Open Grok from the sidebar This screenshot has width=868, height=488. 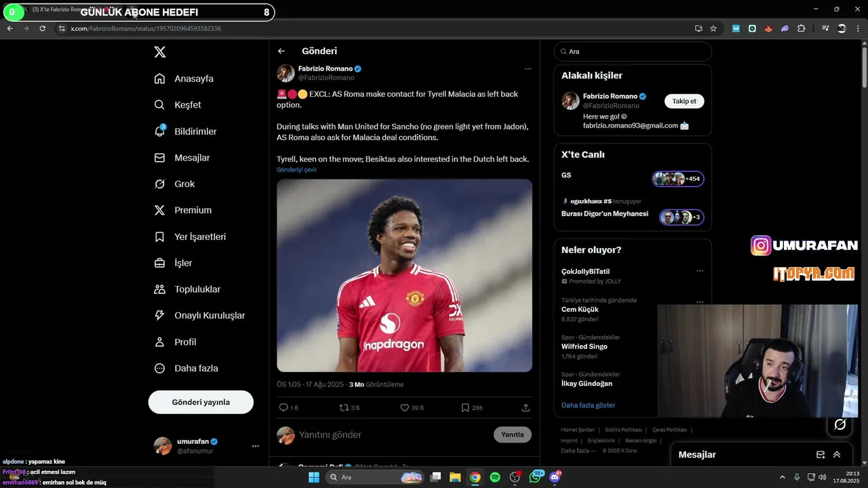pyautogui.click(x=174, y=184)
